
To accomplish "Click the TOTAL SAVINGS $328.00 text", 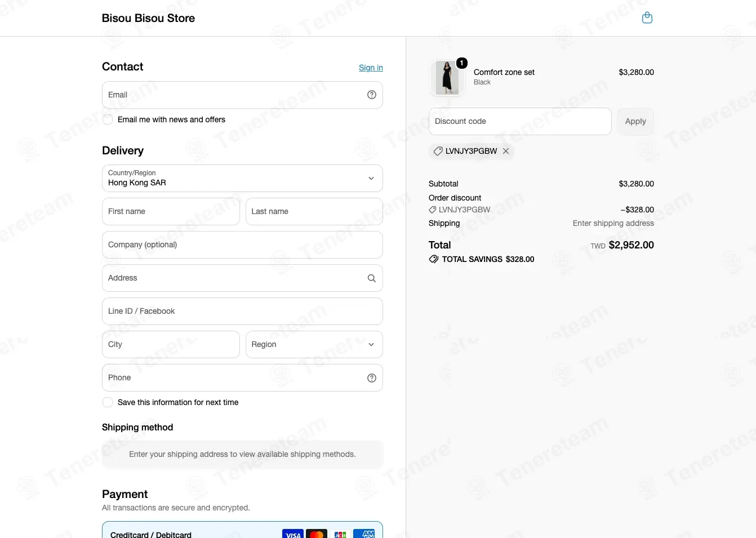I will (488, 259).
